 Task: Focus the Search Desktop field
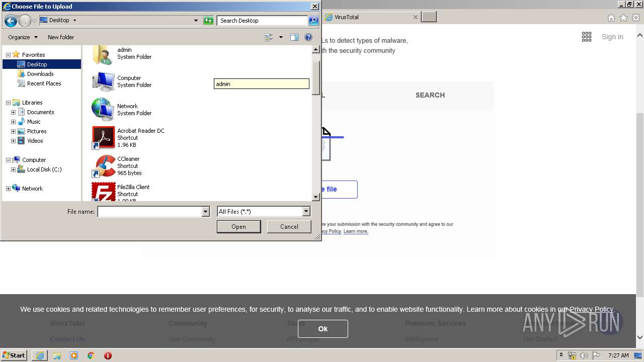point(263,21)
